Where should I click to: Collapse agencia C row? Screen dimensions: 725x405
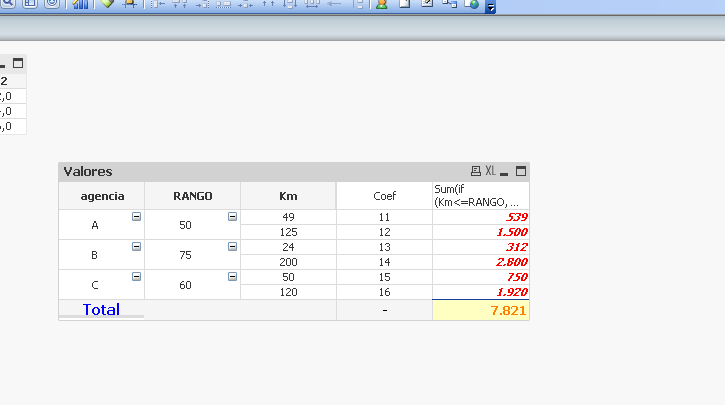pos(136,276)
